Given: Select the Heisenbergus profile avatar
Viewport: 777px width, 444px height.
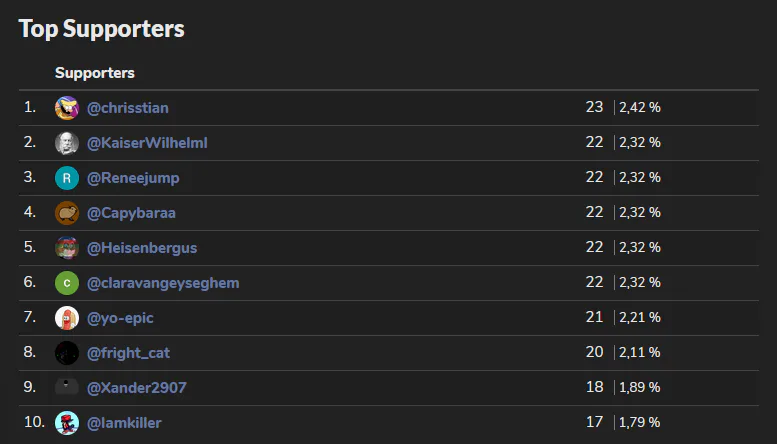Looking at the screenshot, I should click(x=67, y=248).
